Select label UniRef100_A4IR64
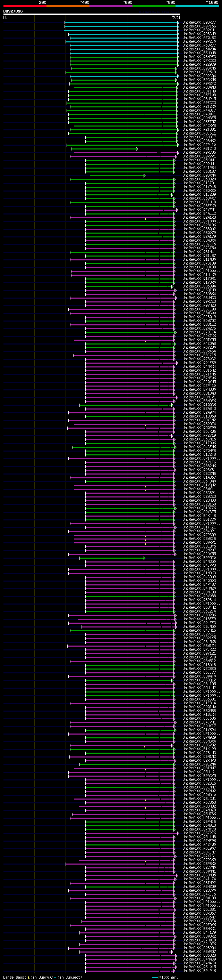The height and width of the screenshot is (980, 222). click(x=199, y=168)
